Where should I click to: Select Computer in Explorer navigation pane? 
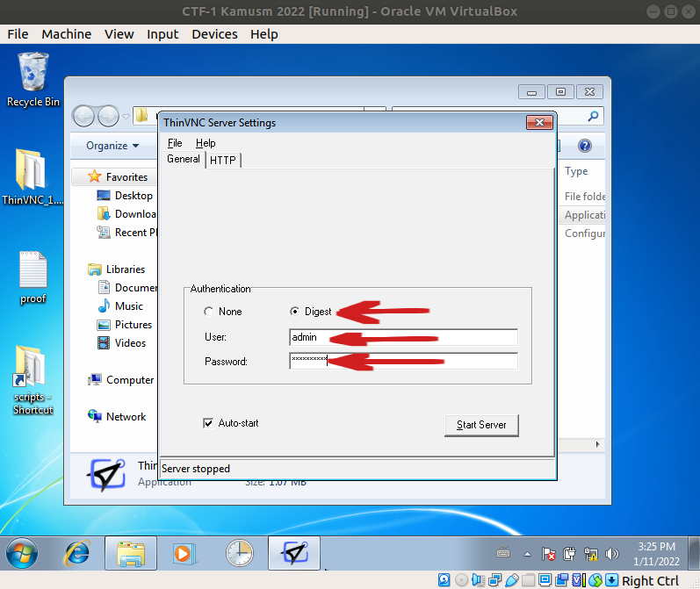120,380
